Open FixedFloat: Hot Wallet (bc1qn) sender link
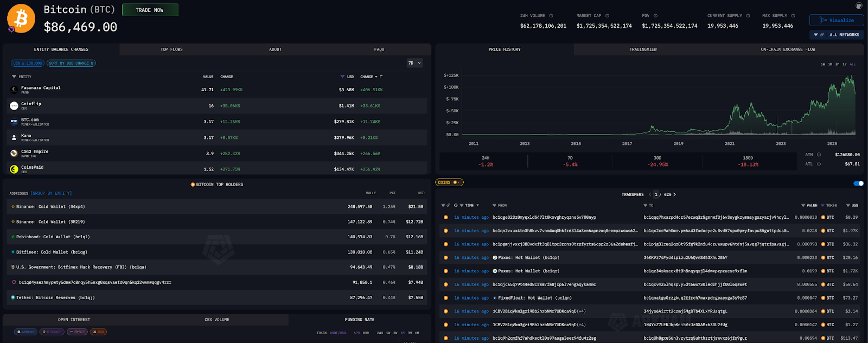This screenshot has width=868, height=343. click(x=535, y=298)
